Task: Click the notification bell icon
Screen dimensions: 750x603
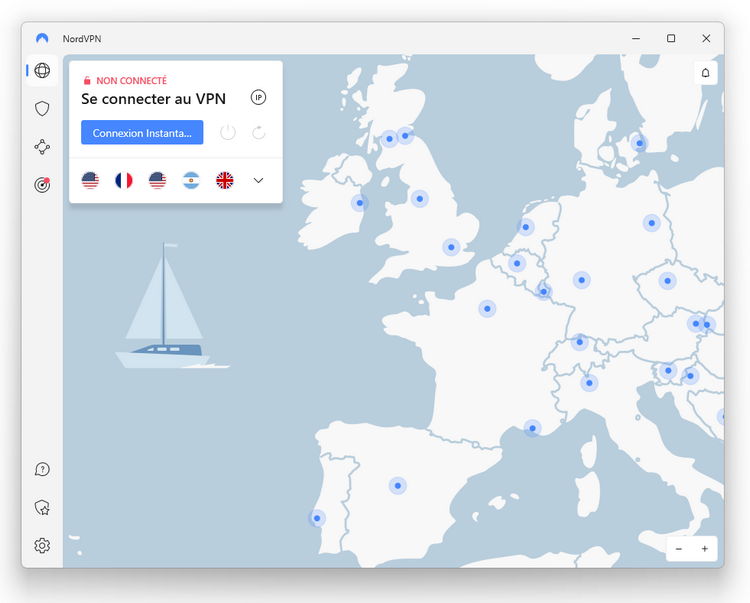Action: click(x=706, y=73)
